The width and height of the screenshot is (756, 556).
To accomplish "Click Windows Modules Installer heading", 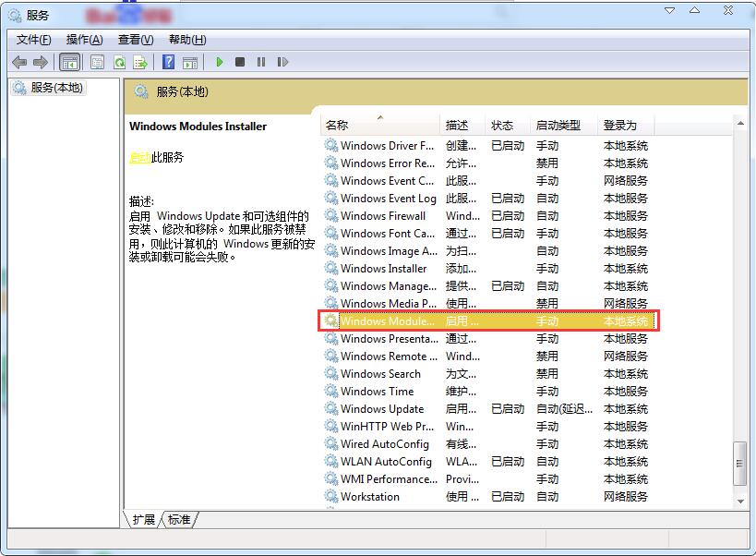I will 198,127.
